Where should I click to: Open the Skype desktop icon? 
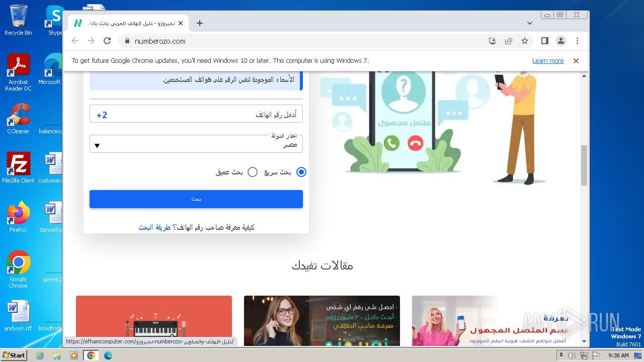54,20
